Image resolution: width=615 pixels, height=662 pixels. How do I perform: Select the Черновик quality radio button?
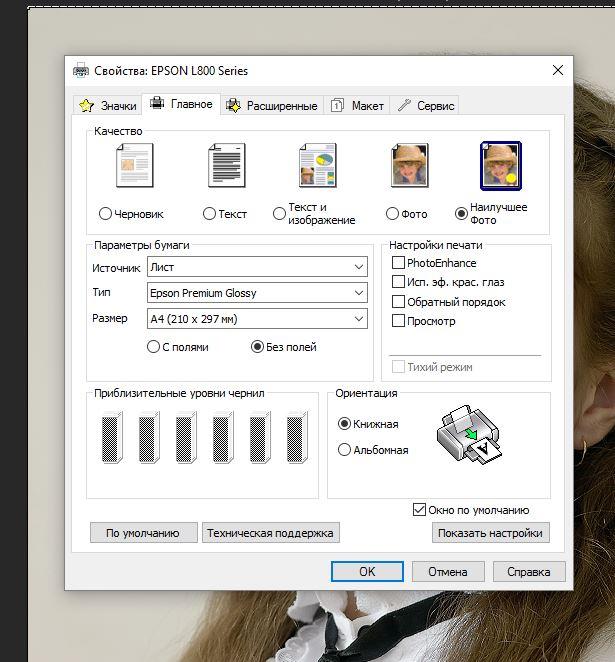[105, 214]
